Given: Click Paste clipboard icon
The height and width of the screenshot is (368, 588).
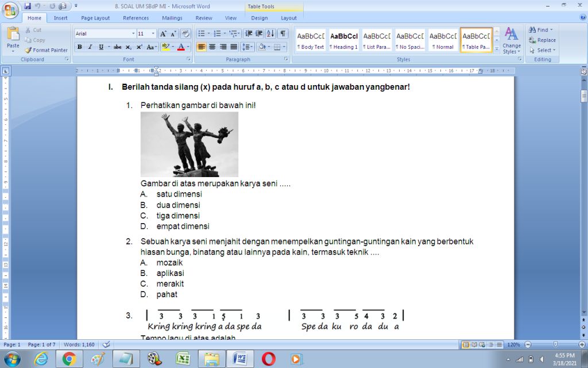Looking at the screenshot, I should click(x=13, y=34).
